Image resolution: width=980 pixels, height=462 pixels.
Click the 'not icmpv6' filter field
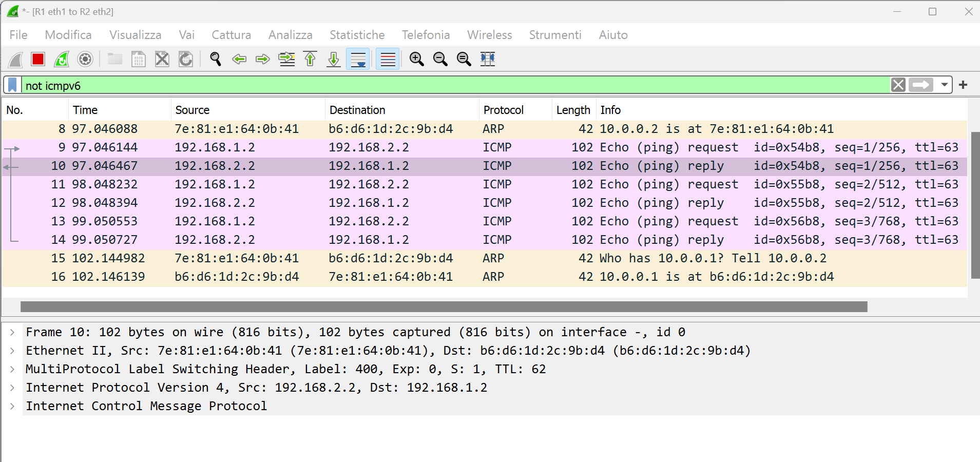coord(455,85)
